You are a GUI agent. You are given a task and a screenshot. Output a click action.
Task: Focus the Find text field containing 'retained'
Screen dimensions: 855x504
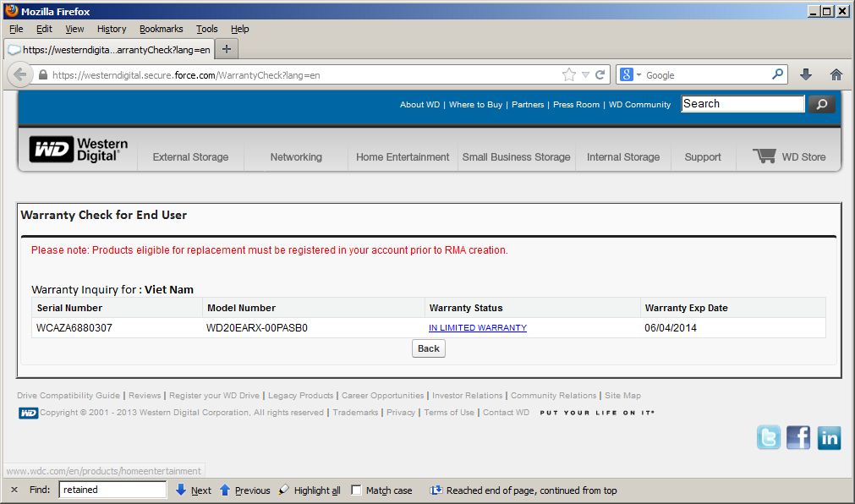click(112, 490)
